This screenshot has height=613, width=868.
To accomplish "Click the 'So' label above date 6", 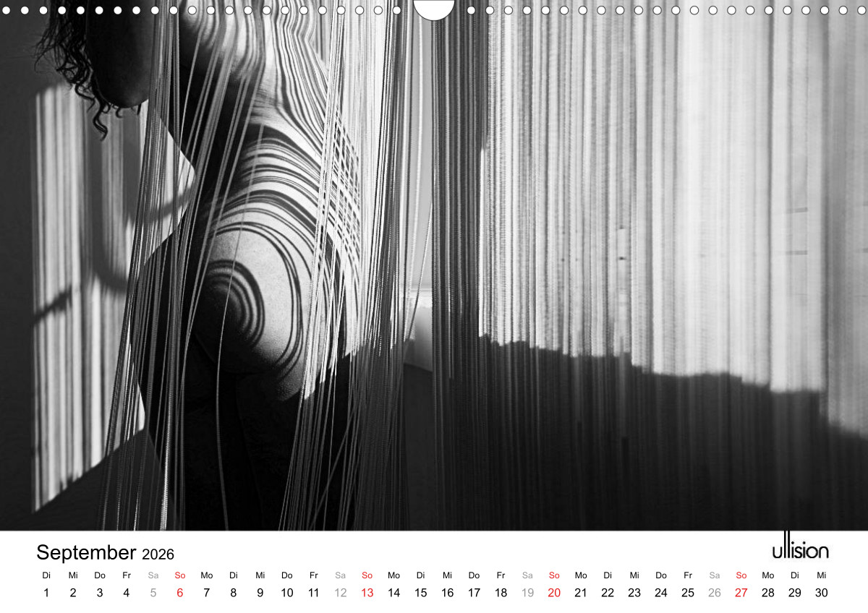I will [180, 575].
